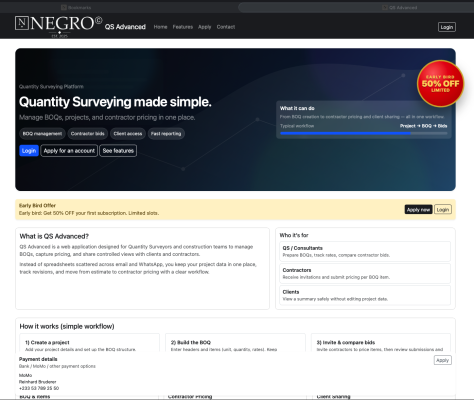Viewport: 474px width, 400px height.
Task: Click the name Reinhard Bruderer
Action: (37, 382)
